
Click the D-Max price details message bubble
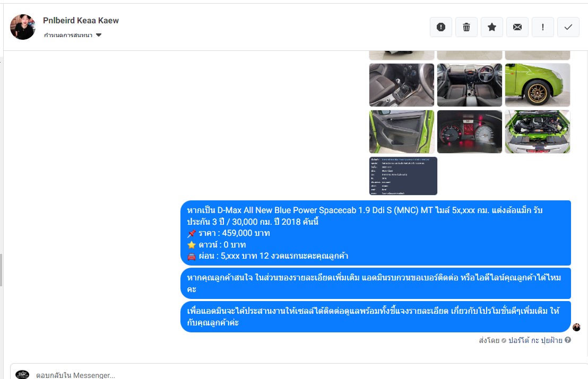(x=376, y=233)
